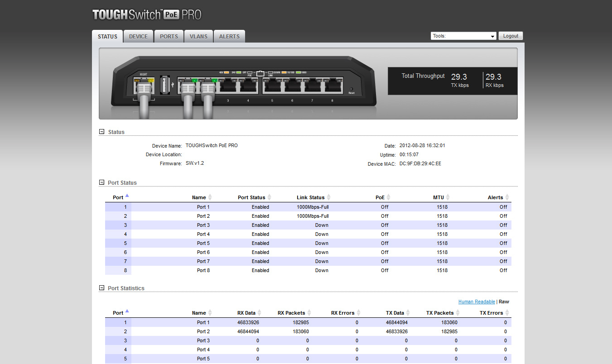Click Port 2 TX Packets 182985
Image resolution: width=612 pixels, height=364 pixels.
pos(449,331)
